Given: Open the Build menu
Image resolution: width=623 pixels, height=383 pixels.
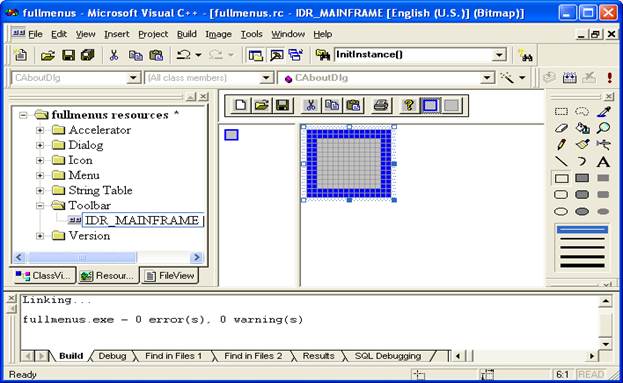Looking at the screenshot, I should [187, 34].
